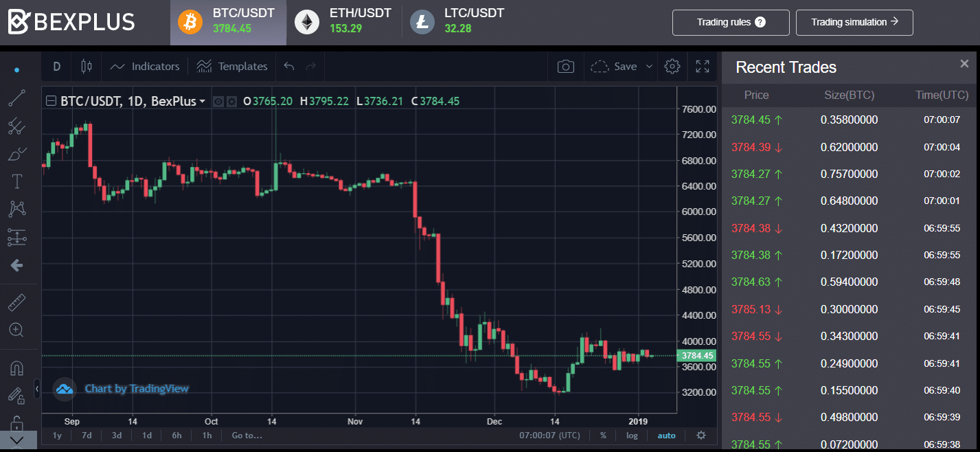Viewport: 980px width, 452px height.
Task: Toggle the magnet mode icon
Action: [x=16, y=368]
